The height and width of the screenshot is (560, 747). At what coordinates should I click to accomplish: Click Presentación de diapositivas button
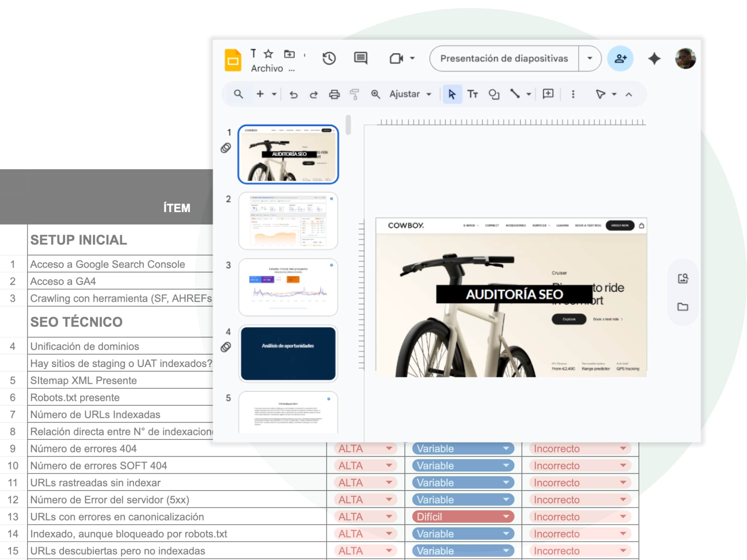(x=504, y=59)
